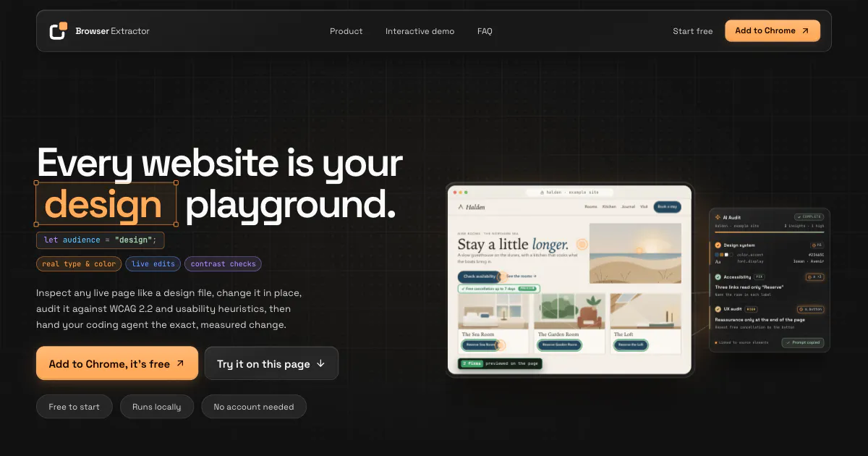Select the highlighted "design" word in headline
Image resolution: width=868 pixels, height=456 pixels.
coord(106,204)
